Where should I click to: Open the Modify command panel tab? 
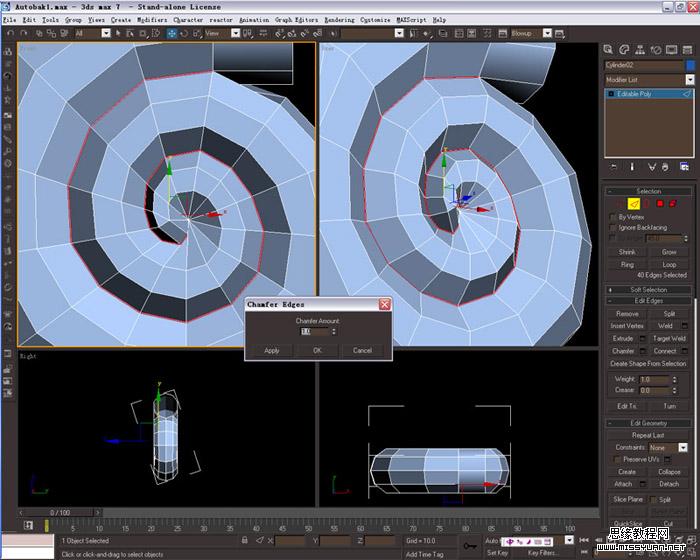pyautogui.click(x=624, y=50)
